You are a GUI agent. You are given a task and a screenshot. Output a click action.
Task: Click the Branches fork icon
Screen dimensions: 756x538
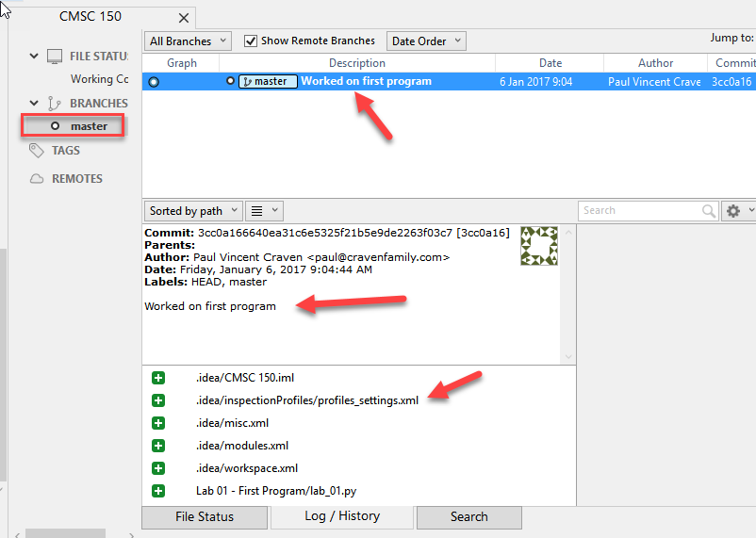pyautogui.click(x=54, y=103)
